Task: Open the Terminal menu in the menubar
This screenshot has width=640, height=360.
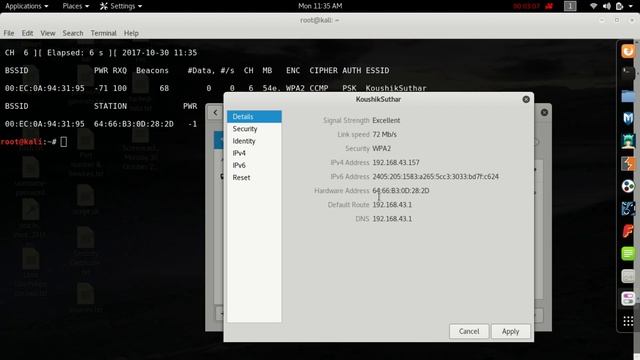Action: (103, 33)
